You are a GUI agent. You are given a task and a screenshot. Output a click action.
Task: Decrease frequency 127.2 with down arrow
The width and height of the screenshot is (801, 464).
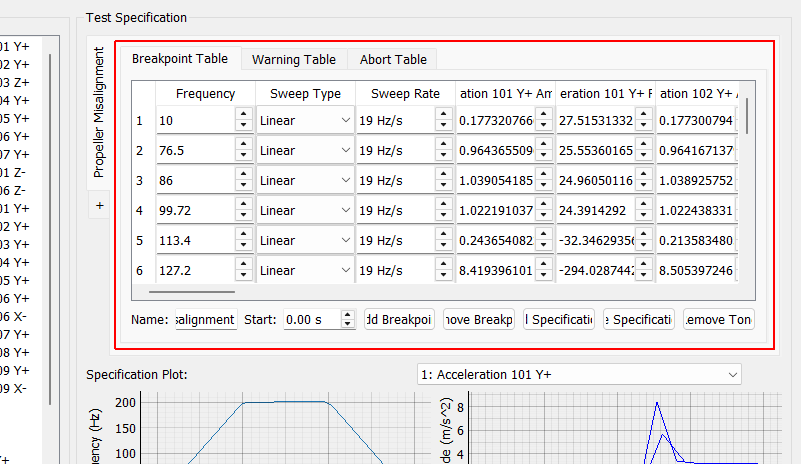(x=244, y=275)
